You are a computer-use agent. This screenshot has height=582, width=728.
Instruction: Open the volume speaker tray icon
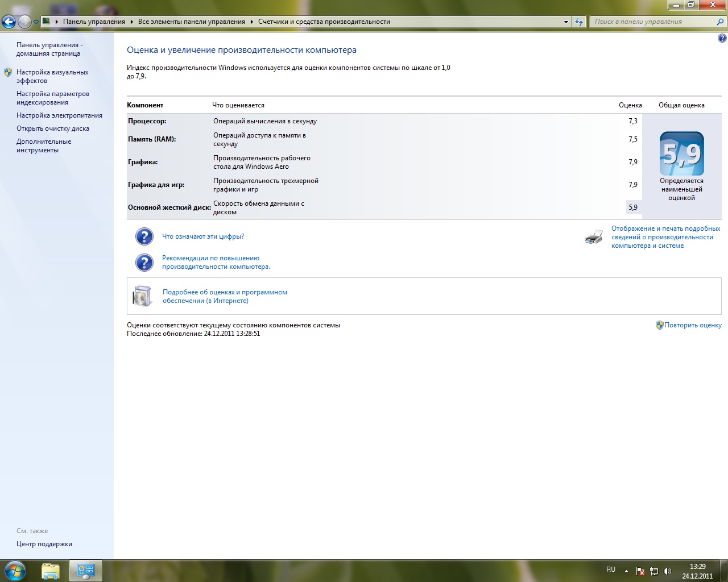(x=668, y=571)
